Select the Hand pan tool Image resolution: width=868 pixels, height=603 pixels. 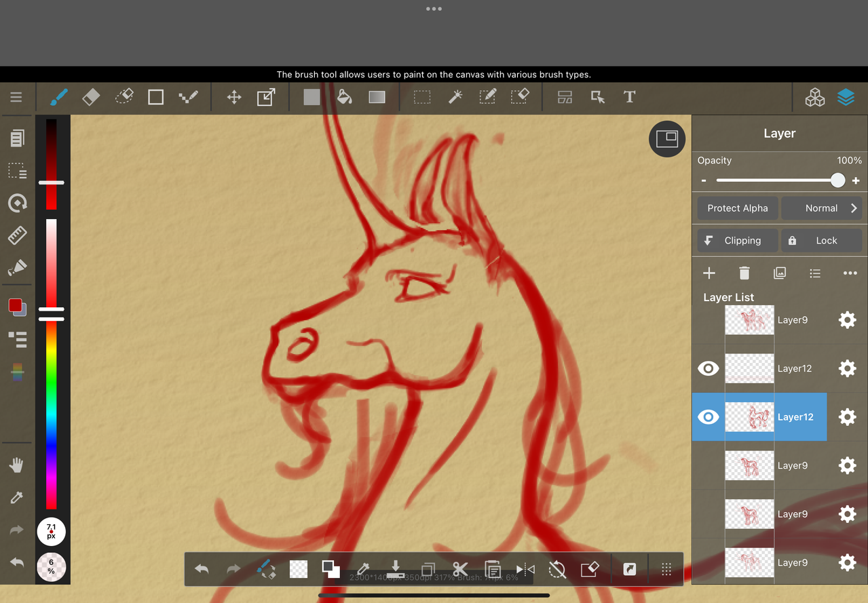(17, 465)
